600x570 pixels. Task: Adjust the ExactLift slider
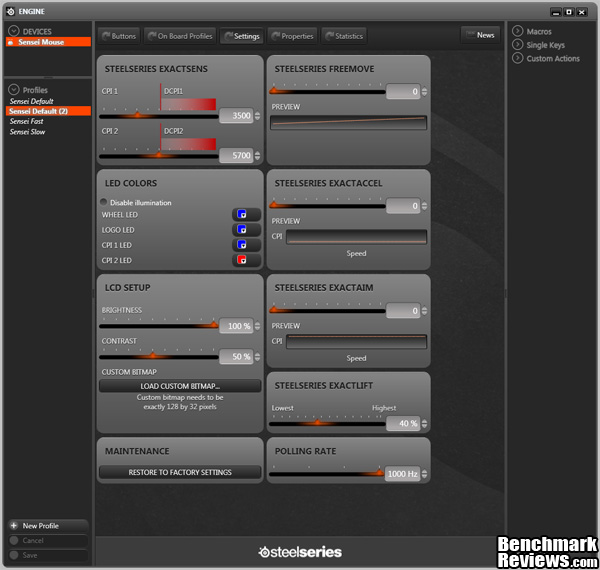[327, 423]
